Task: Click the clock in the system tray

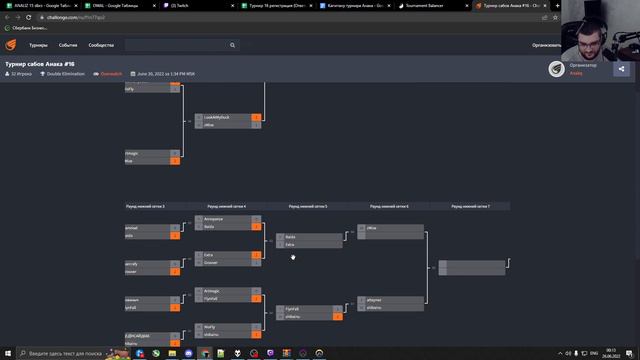Action: (x=611, y=353)
